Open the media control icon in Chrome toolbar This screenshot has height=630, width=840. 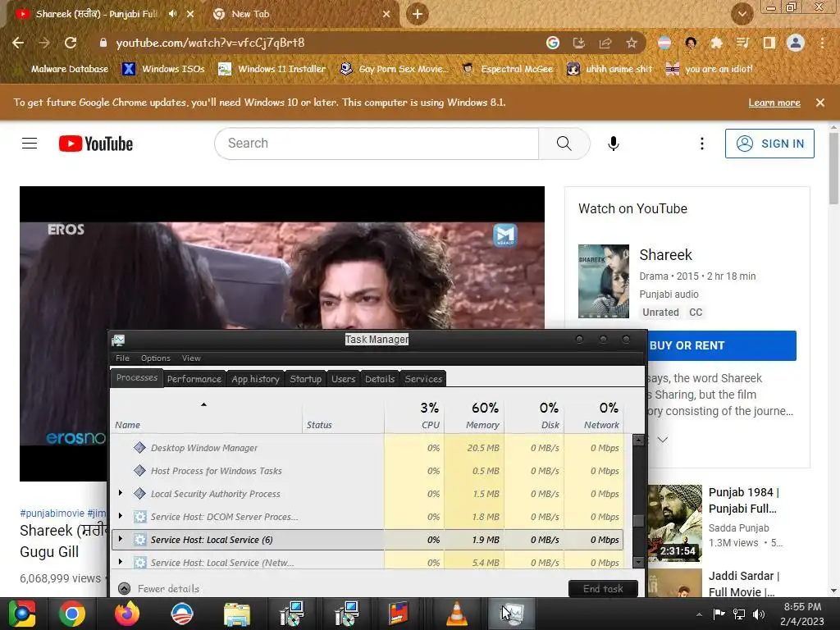coord(742,43)
